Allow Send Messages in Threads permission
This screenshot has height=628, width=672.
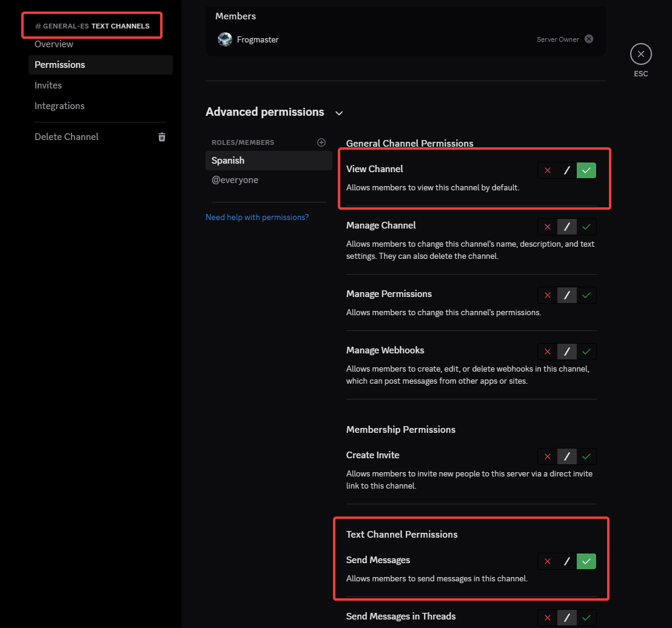[586, 618]
